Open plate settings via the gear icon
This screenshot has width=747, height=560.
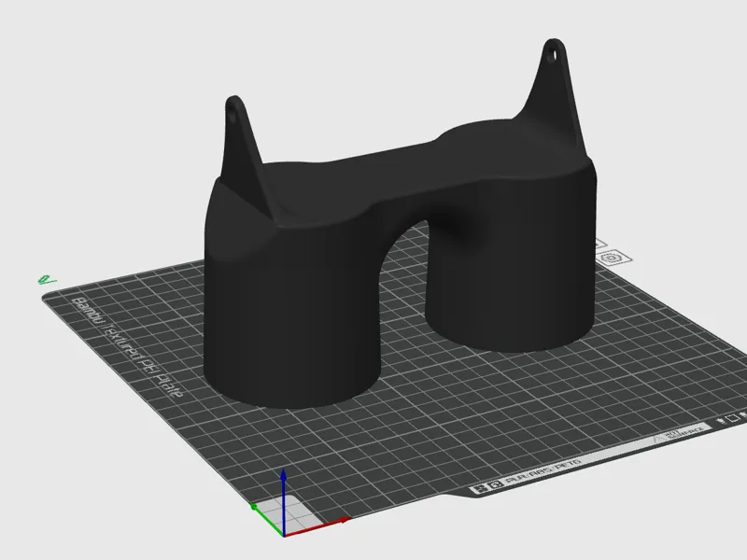click(x=612, y=259)
